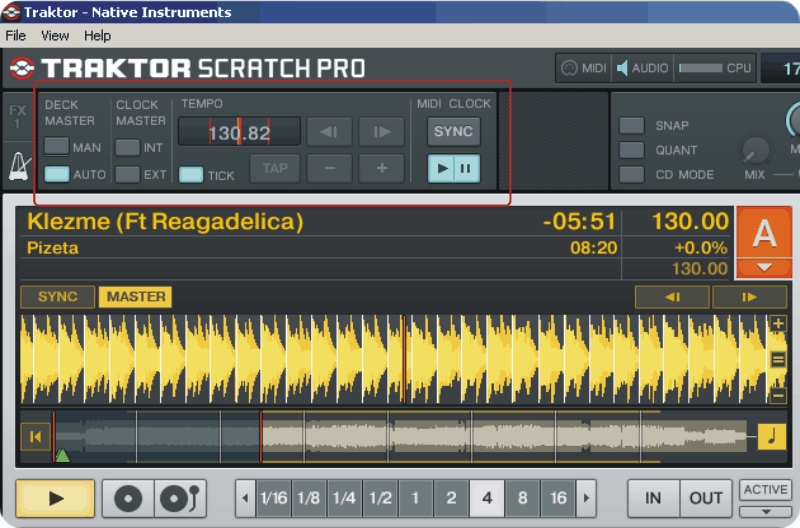The width and height of the screenshot is (800, 528).
Task: Zoom out waveform with minus button
Action: 778,394
